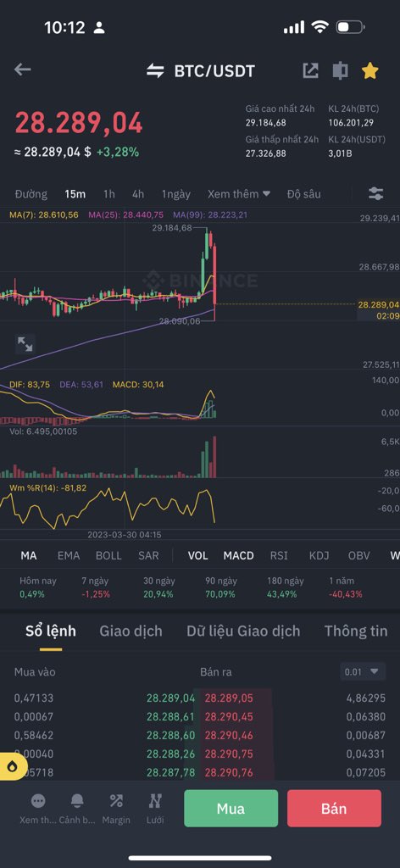This screenshot has width=400, height=868.
Task: Toggle the SAR indicator
Action: pos(148,556)
